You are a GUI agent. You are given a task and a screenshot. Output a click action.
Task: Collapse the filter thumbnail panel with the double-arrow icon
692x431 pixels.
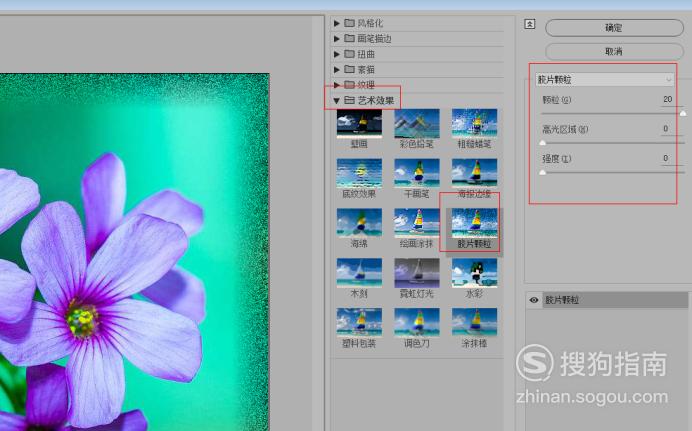(x=530, y=24)
